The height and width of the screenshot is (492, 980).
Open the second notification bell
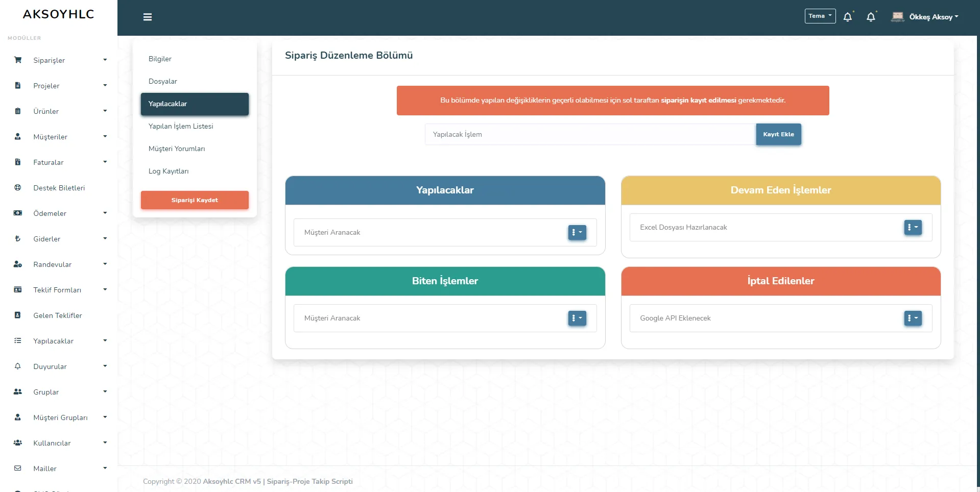(871, 17)
